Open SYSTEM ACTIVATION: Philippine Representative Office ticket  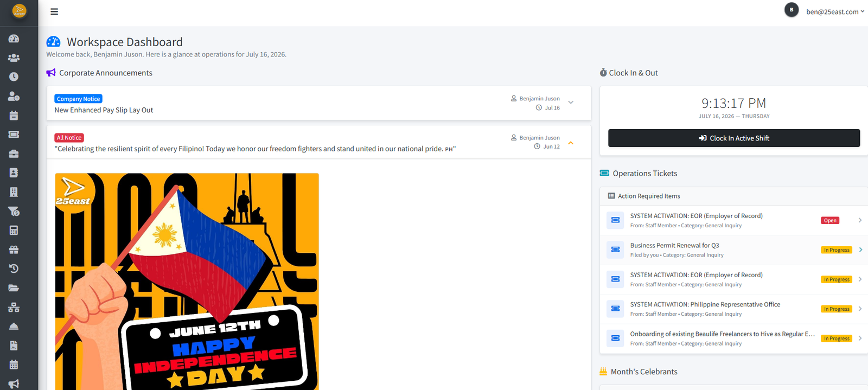[x=705, y=304]
